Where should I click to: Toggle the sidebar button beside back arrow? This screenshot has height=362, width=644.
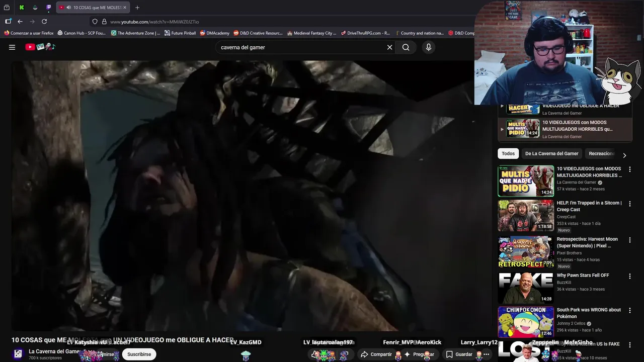[8, 22]
